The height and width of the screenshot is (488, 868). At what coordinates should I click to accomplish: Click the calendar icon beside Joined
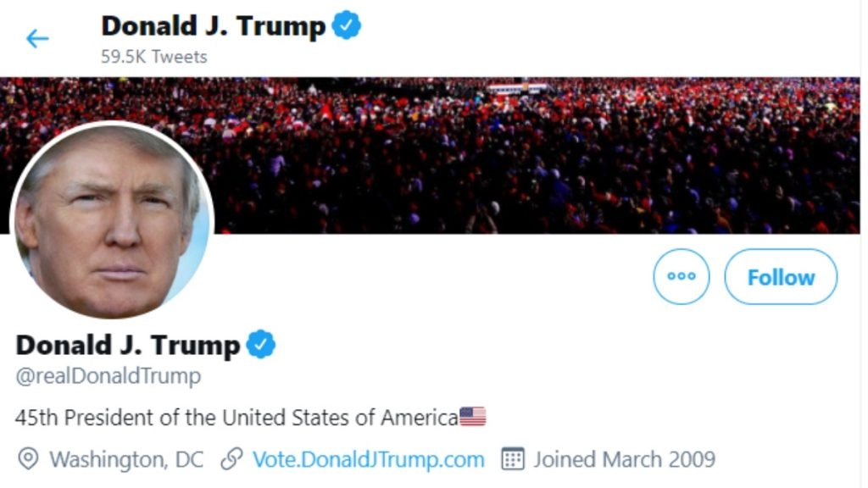coord(512,459)
